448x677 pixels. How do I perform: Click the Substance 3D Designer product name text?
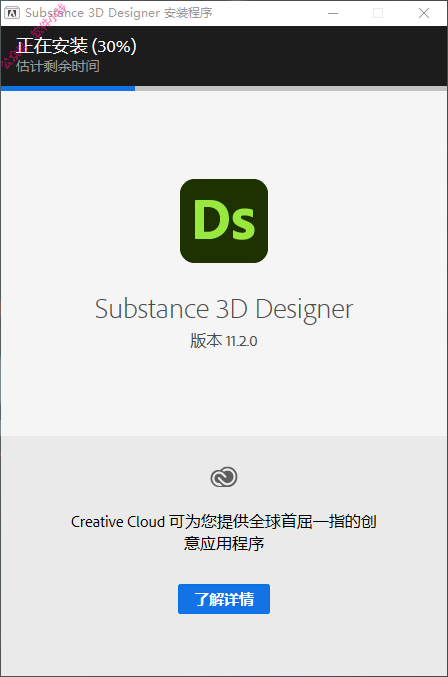click(x=224, y=310)
